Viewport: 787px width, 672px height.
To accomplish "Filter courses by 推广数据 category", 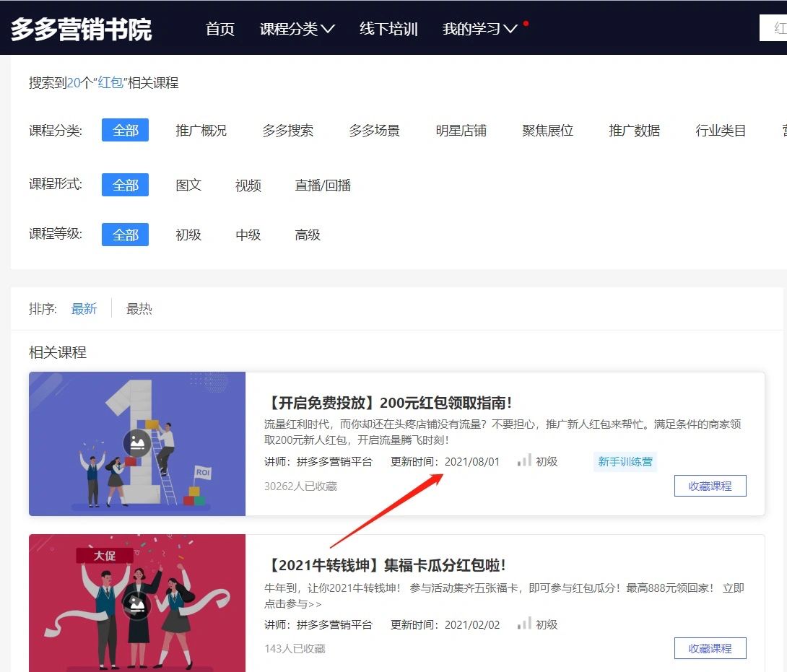I will tap(635, 131).
